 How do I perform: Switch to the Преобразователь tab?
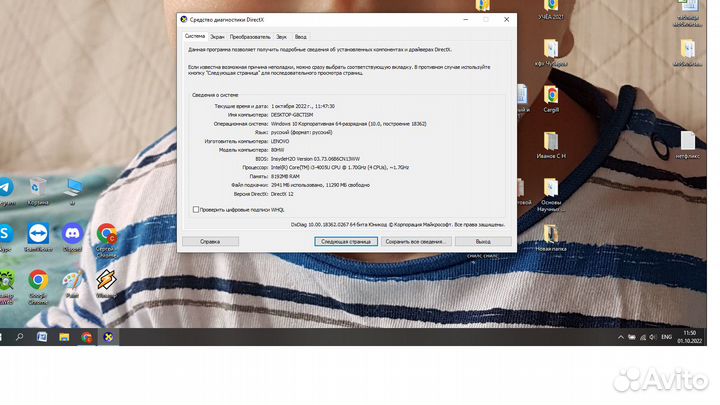[x=250, y=37]
